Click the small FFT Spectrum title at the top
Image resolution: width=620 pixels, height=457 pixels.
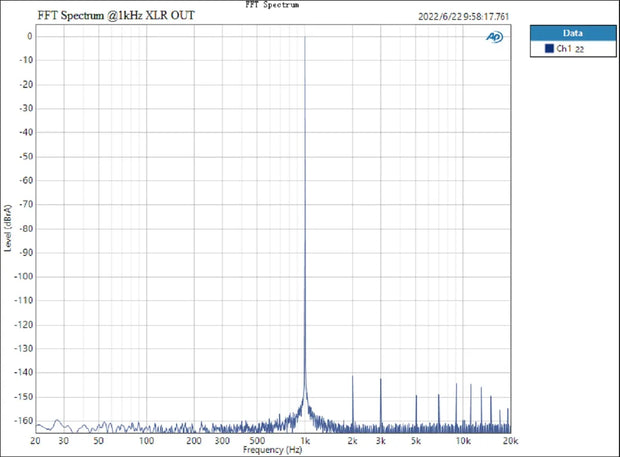272,5
